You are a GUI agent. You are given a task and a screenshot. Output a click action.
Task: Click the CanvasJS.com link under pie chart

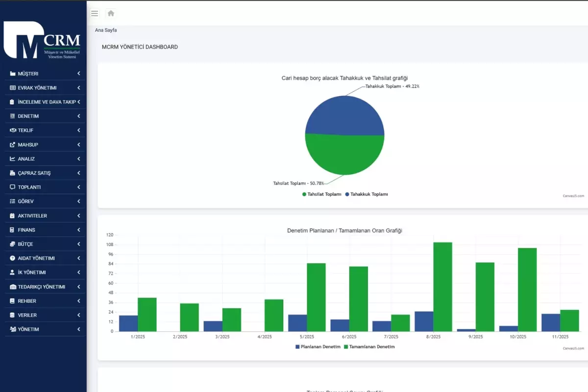tap(573, 196)
